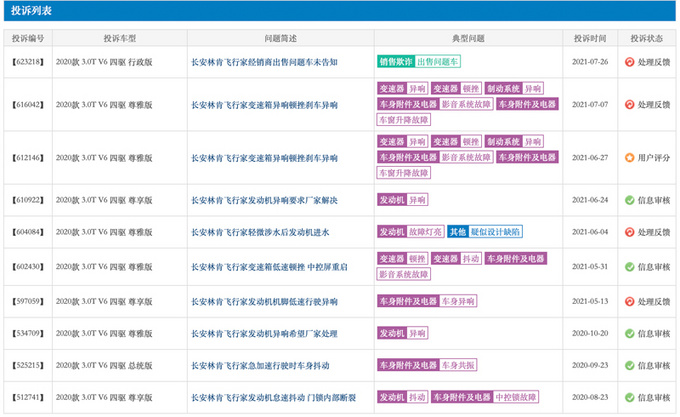Click the 发动机 异响 tag in row 610922
The image size is (680, 417).
(402, 200)
